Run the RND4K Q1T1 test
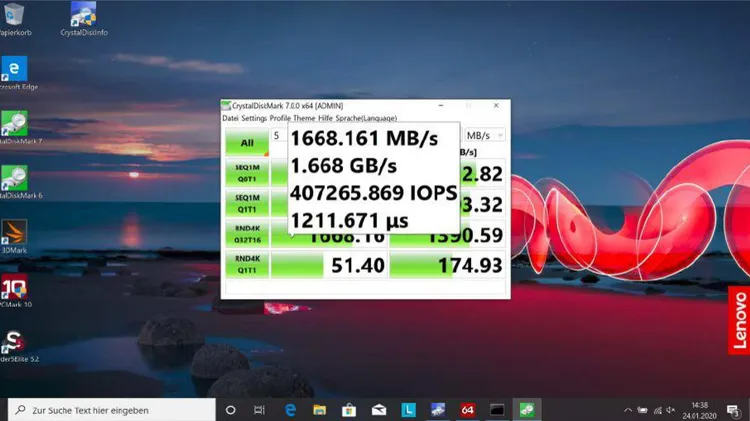This screenshot has height=421, width=750. click(x=247, y=265)
